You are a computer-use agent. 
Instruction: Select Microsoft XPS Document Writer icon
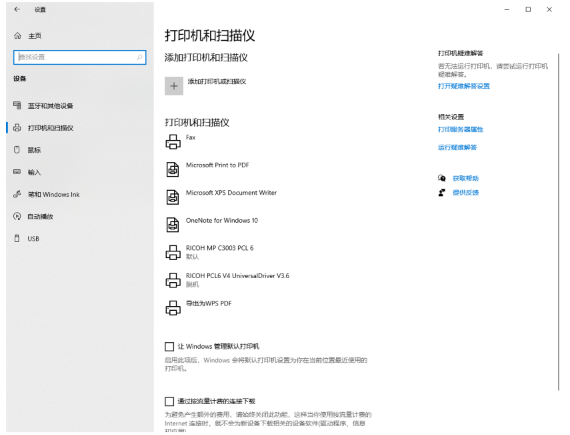click(173, 197)
